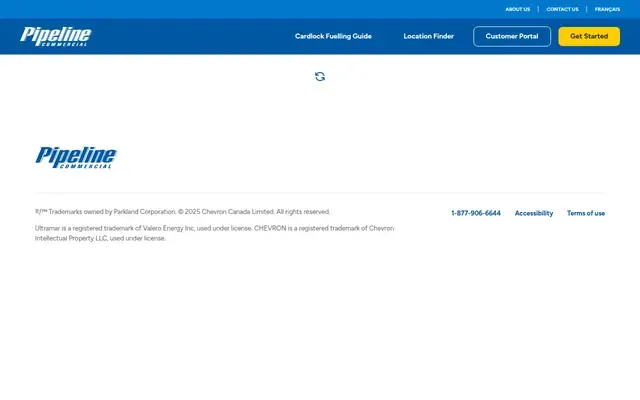
Task: Open the Terms of use link
Action: pos(586,213)
